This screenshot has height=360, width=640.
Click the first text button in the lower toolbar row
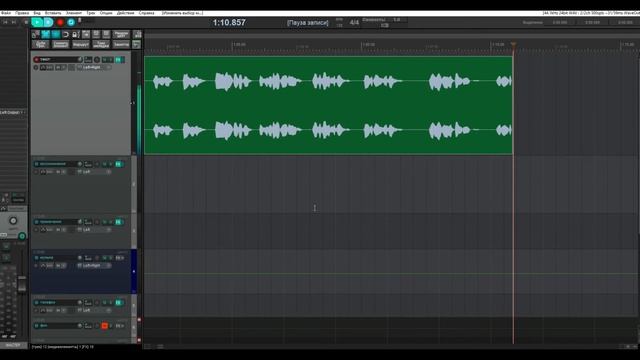coord(40,44)
